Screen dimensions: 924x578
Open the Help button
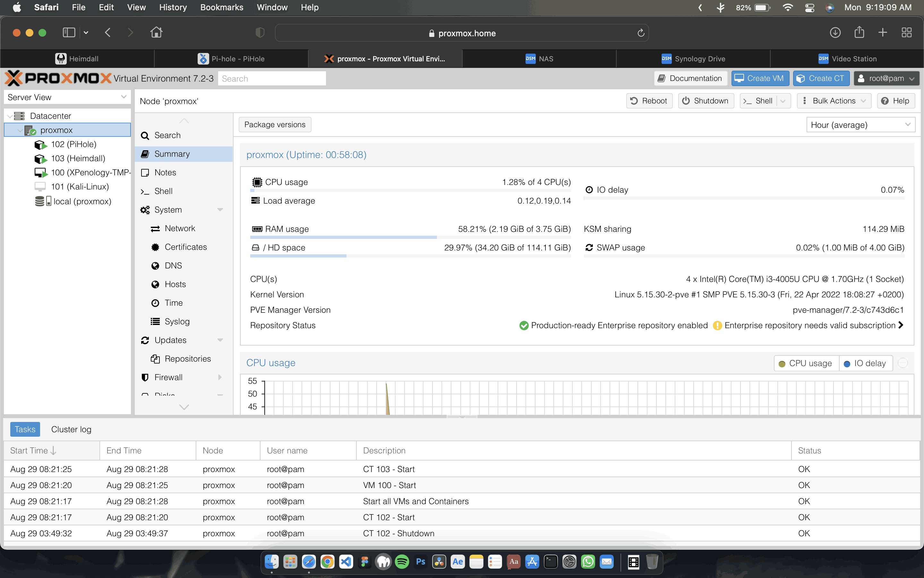tap(896, 101)
